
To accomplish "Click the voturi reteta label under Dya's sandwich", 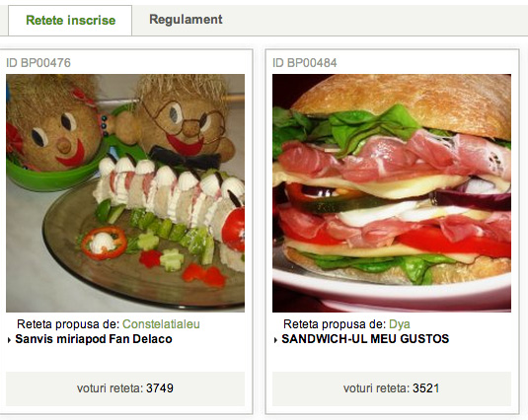I will click(x=376, y=388).
